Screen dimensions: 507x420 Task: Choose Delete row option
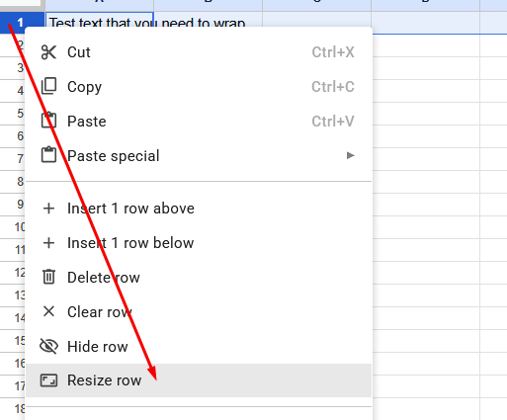199,278
